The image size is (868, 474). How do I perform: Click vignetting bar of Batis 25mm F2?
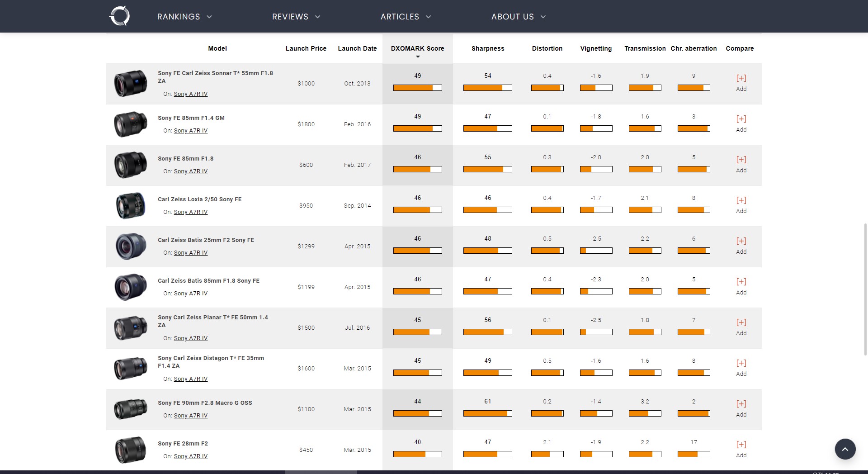tap(596, 251)
